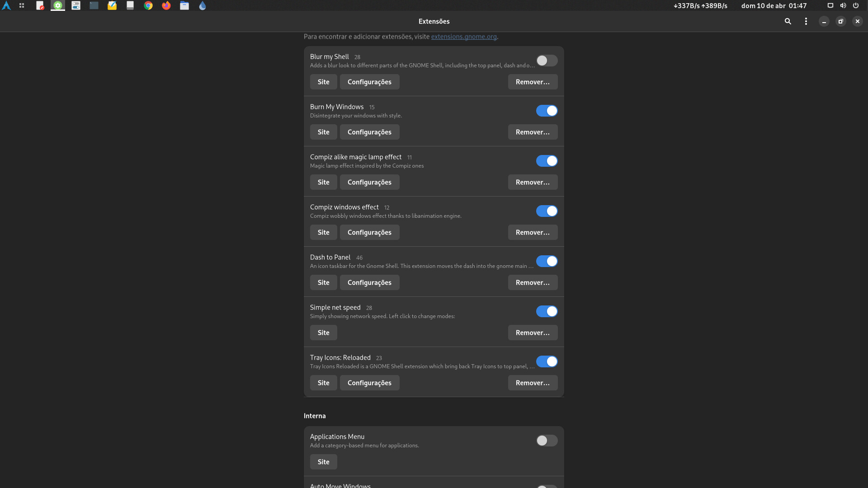Open the blue water drop app icon
This screenshot has width=868, height=488.
(203, 6)
